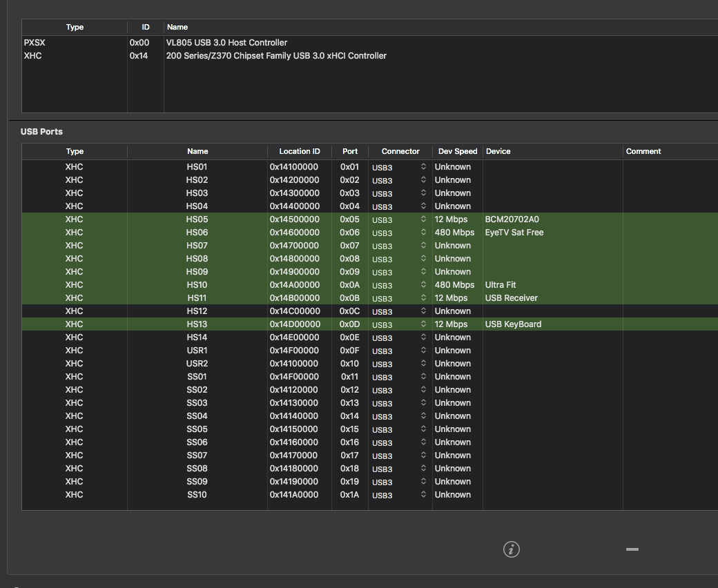Screen dimensions: 718x588
Task: Click the info icon below the ports table
Action: click(x=511, y=549)
